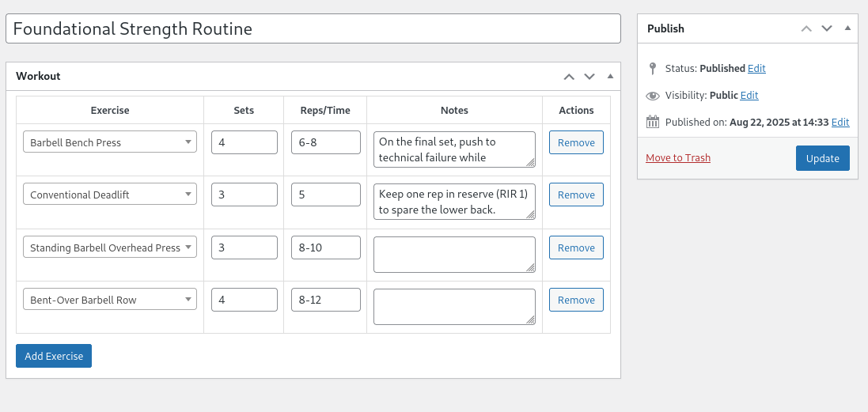Viewport: 868px width, 412px height.
Task: Click the Sets field for Conventional Deadlift
Action: pos(244,195)
